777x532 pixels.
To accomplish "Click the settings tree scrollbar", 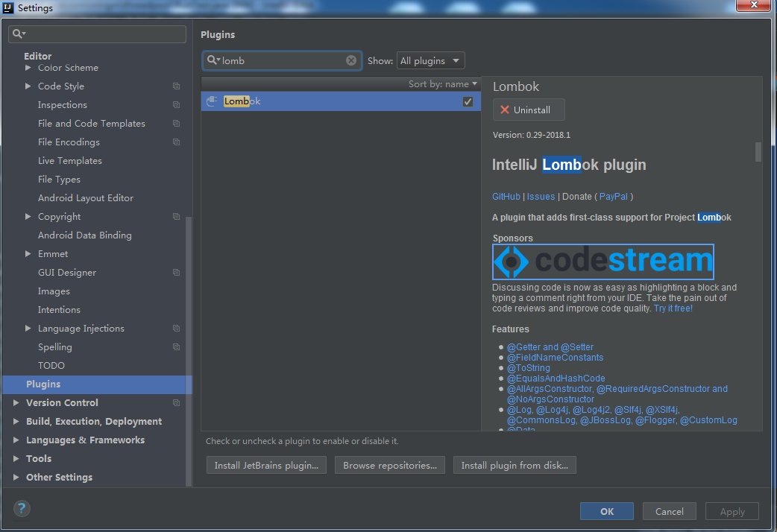I will 189,352.
